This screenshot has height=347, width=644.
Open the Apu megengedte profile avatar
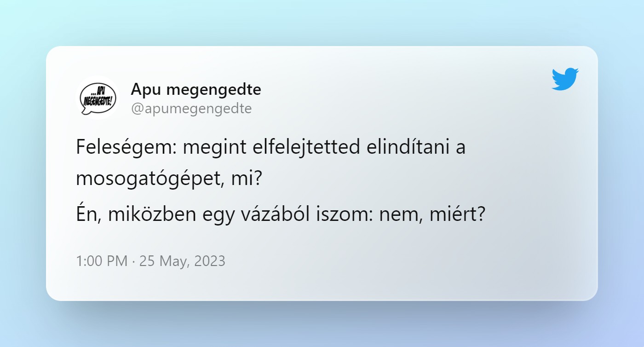[x=98, y=98]
